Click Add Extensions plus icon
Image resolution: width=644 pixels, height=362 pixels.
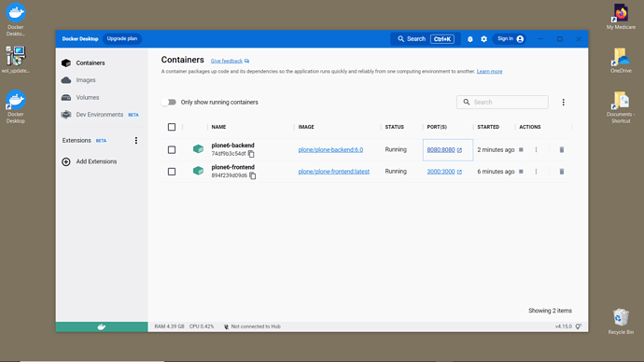coord(66,161)
